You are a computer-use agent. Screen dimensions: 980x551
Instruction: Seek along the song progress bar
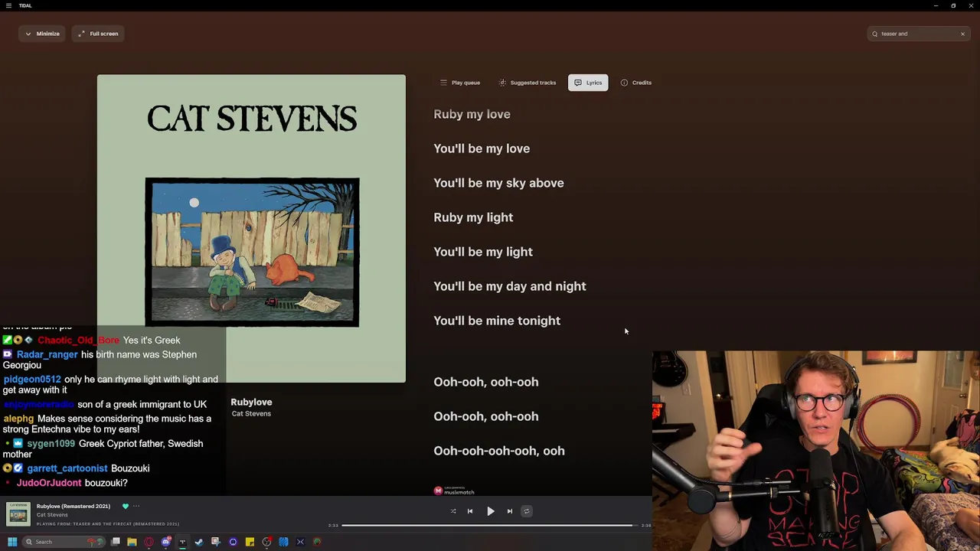tap(490, 525)
